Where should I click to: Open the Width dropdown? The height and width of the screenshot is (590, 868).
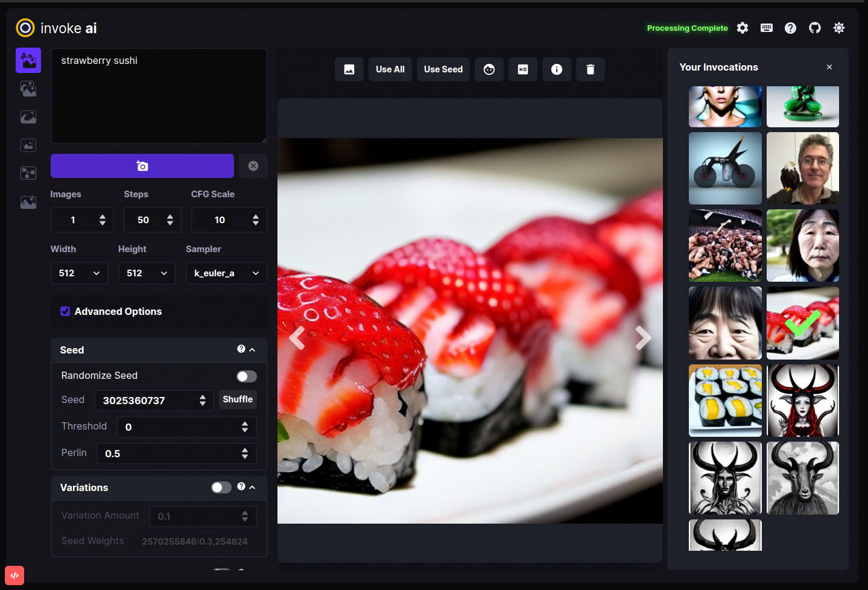[x=80, y=273]
